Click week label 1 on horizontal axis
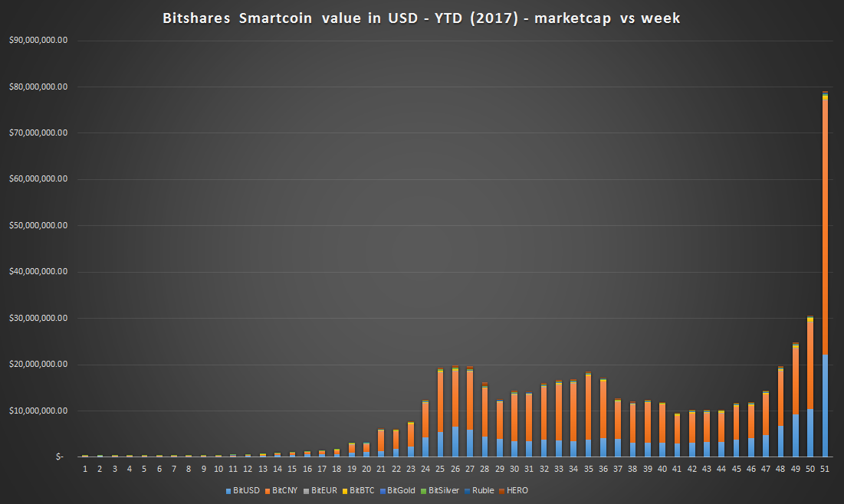The height and width of the screenshot is (504, 844). click(x=85, y=469)
